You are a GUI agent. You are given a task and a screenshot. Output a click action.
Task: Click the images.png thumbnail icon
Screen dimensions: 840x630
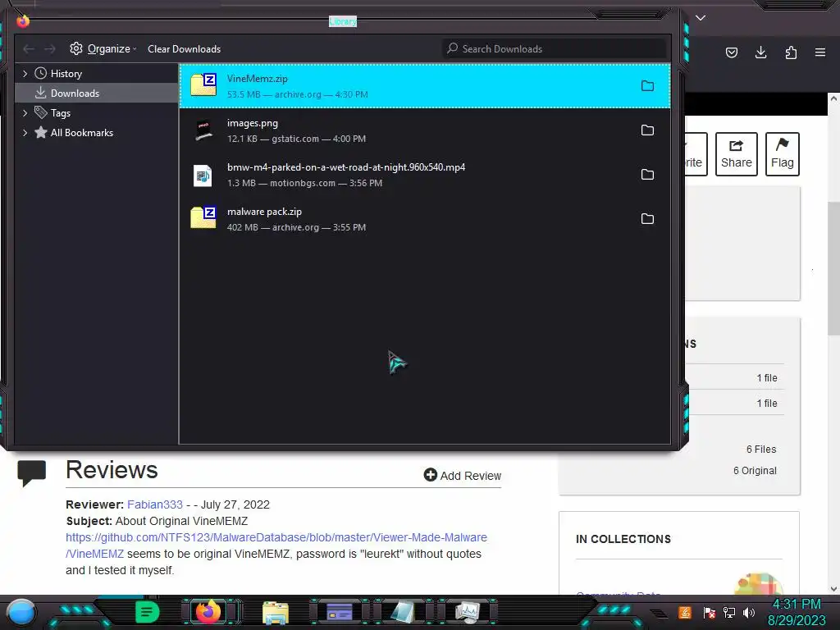(203, 130)
